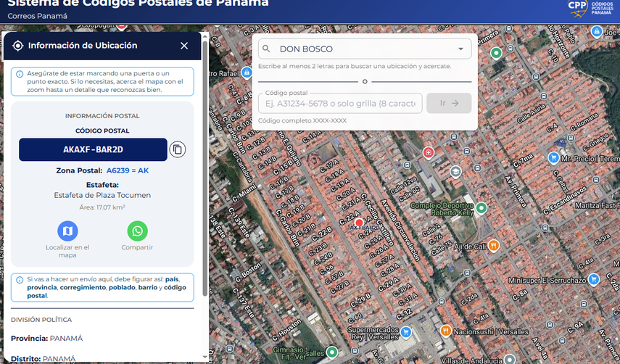Click the Ir button

tap(449, 103)
